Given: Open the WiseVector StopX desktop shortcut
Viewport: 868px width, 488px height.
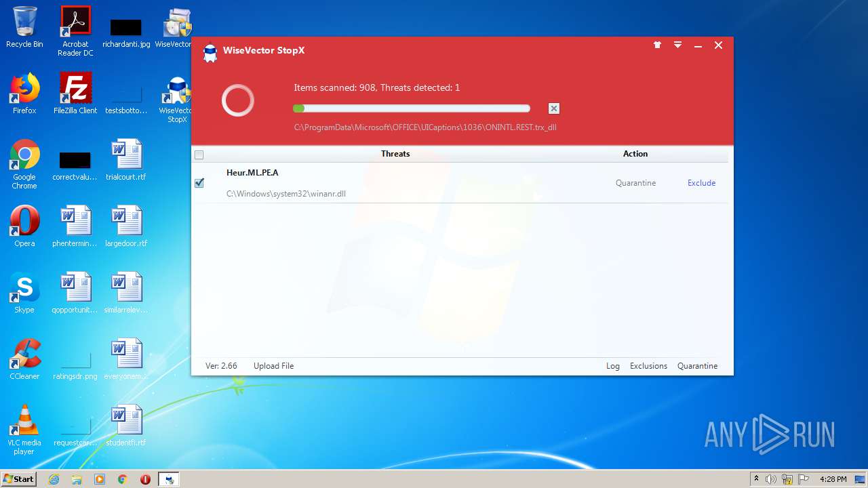Looking at the screenshot, I should pos(177,100).
